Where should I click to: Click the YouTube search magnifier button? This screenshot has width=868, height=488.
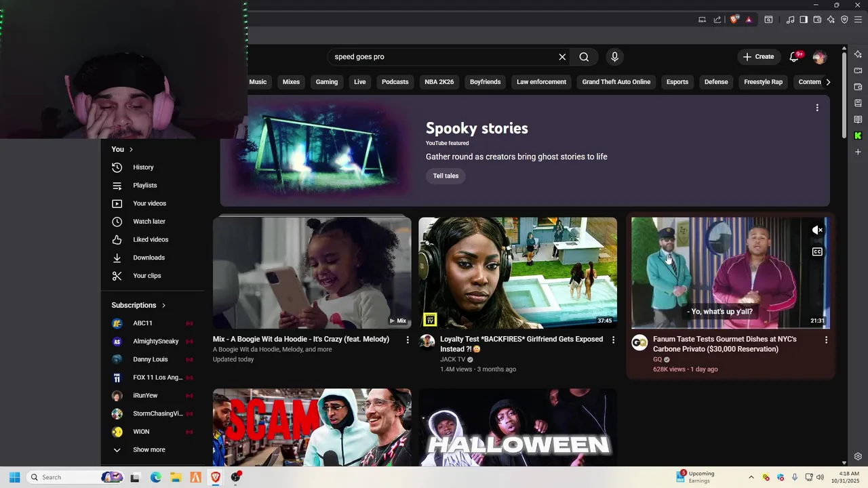pyautogui.click(x=584, y=57)
